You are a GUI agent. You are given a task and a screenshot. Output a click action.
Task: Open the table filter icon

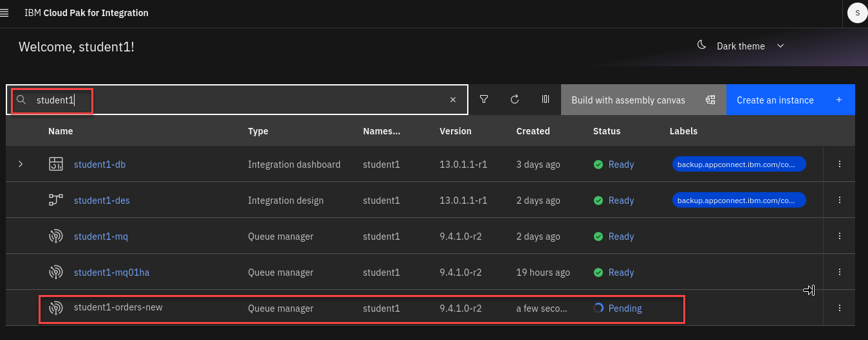pyautogui.click(x=484, y=100)
